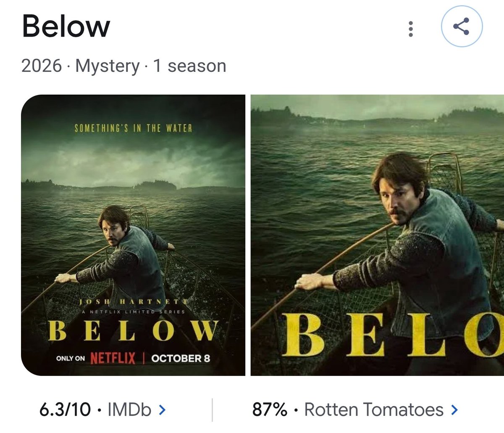The height and width of the screenshot is (433, 504).
Task: Click the red Netflix logo on poster
Action: click(x=113, y=359)
